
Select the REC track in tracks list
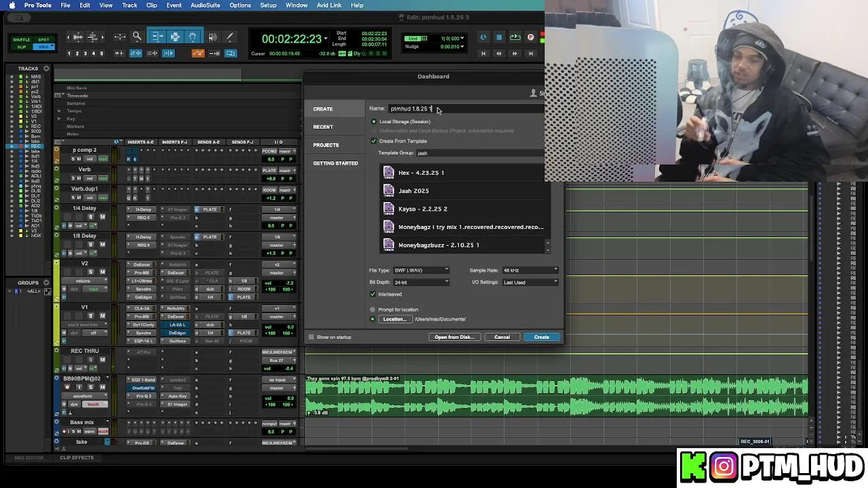point(36,146)
